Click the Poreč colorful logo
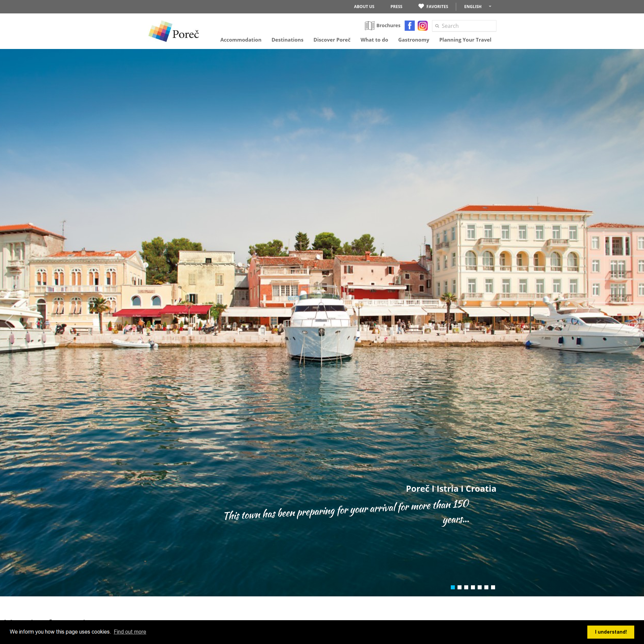Viewport: 644px width, 644px height. click(x=174, y=32)
